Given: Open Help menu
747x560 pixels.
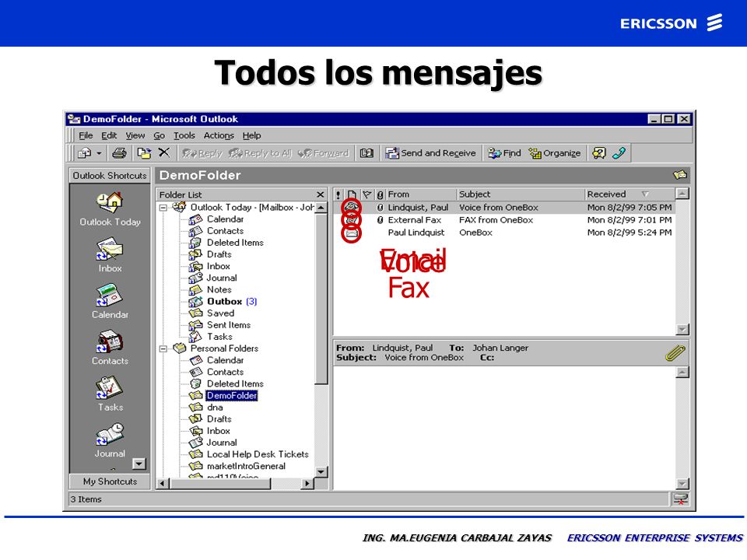Looking at the screenshot, I should coord(251,135).
